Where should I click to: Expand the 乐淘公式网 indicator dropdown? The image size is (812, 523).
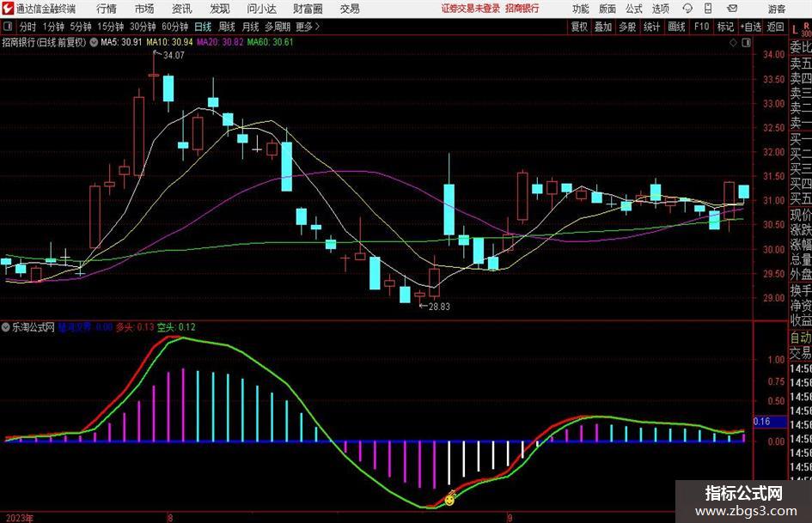(x=6, y=327)
